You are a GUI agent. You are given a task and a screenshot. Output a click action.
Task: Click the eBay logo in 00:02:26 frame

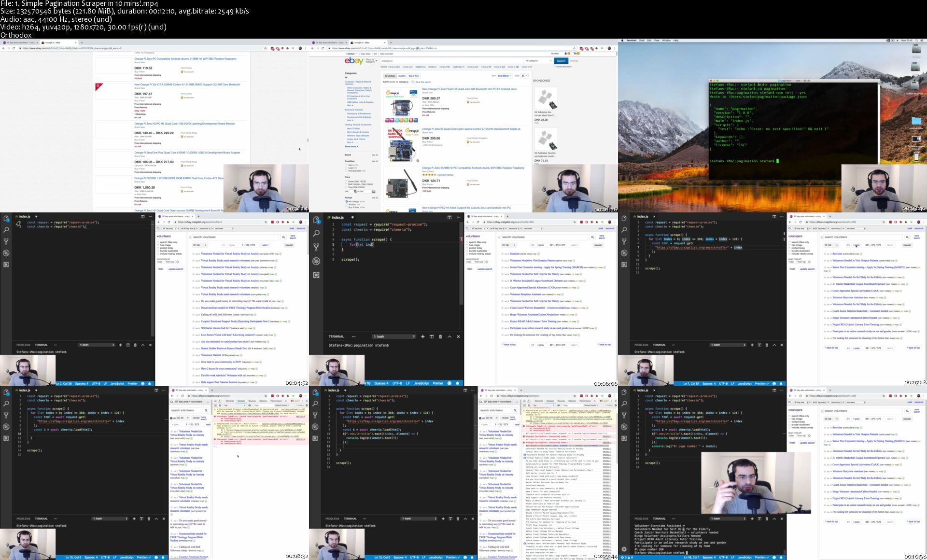click(x=354, y=61)
